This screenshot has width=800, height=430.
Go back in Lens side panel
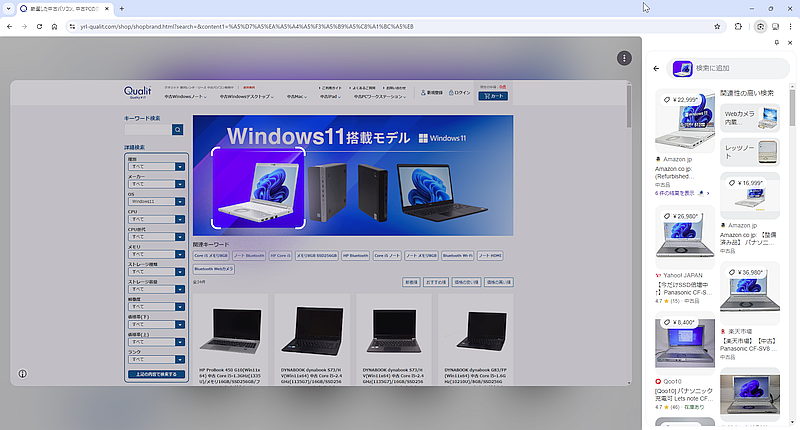point(656,68)
